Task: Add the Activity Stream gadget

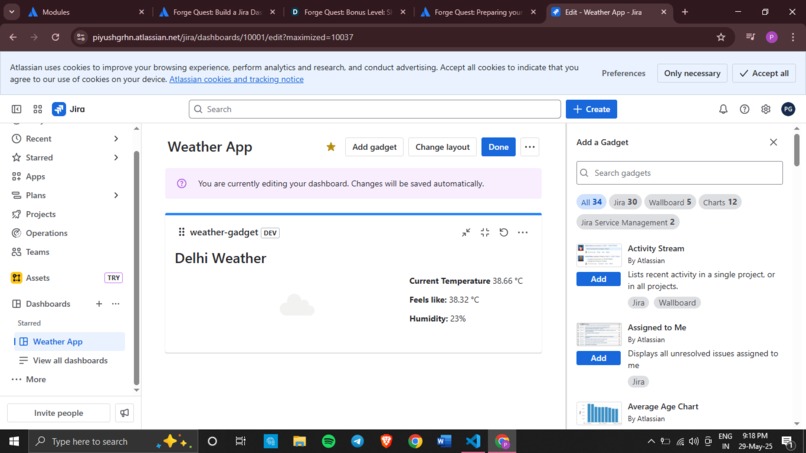Action: pos(598,279)
